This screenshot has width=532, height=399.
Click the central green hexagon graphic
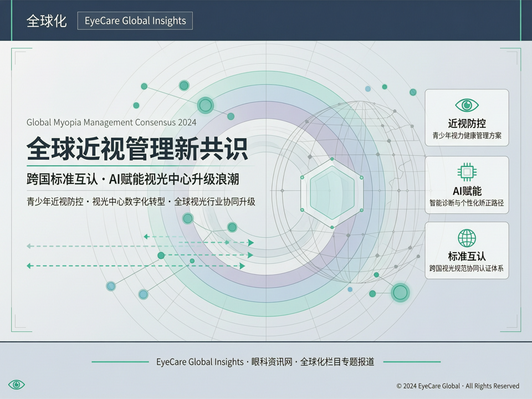(332, 193)
